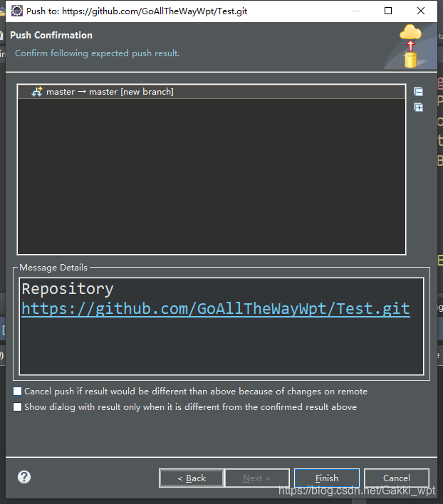Cancel the push dialog
Viewport: 443px width, 504px height.
pyautogui.click(x=397, y=478)
